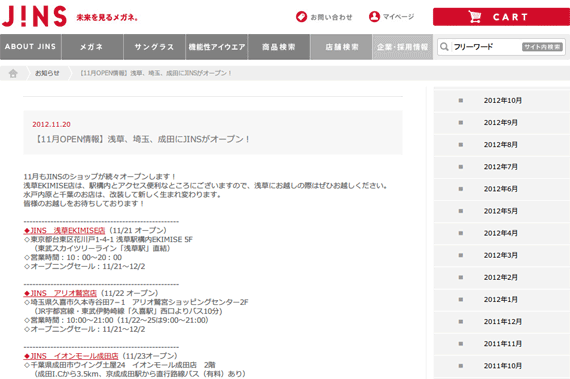Click the hours line 営業時間:10:00~20:00

point(73,258)
